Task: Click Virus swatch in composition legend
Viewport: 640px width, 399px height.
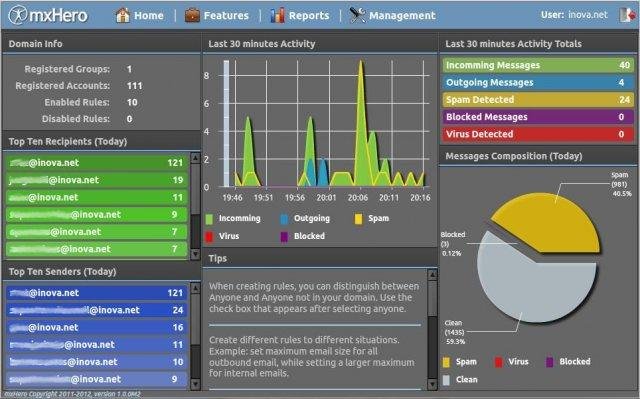Action: (498, 362)
